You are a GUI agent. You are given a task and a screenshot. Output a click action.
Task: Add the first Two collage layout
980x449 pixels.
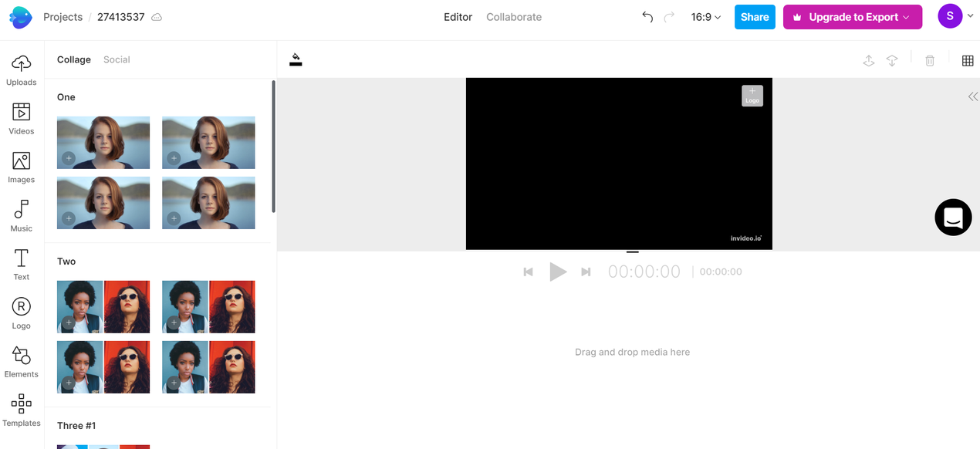point(103,307)
